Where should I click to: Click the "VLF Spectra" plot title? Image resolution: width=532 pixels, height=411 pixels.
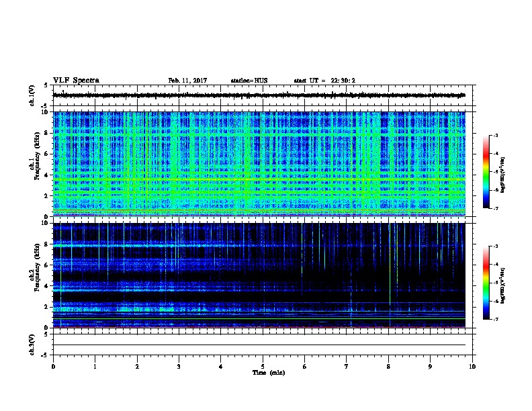[x=76, y=81]
